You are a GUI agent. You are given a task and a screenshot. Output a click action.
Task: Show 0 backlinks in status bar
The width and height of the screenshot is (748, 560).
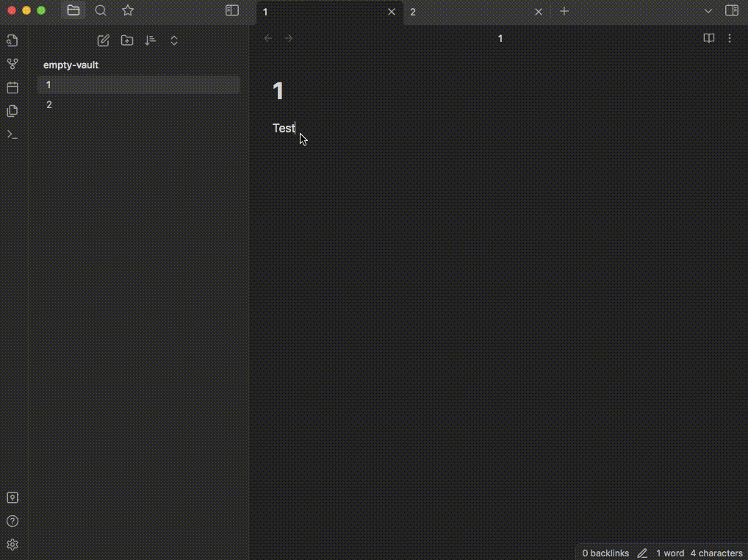[x=605, y=553]
